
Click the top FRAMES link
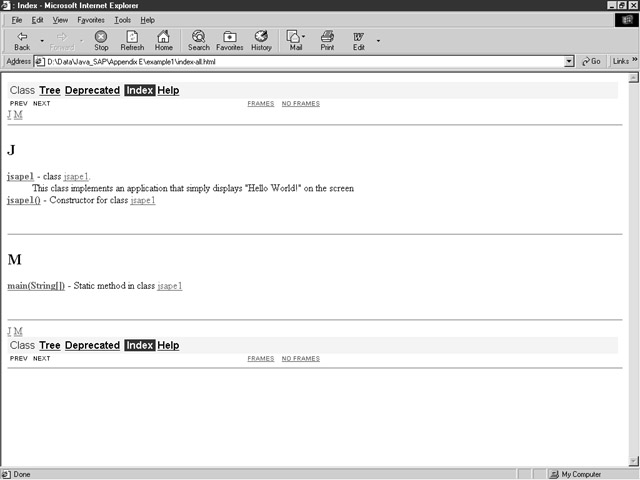(261, 104)
